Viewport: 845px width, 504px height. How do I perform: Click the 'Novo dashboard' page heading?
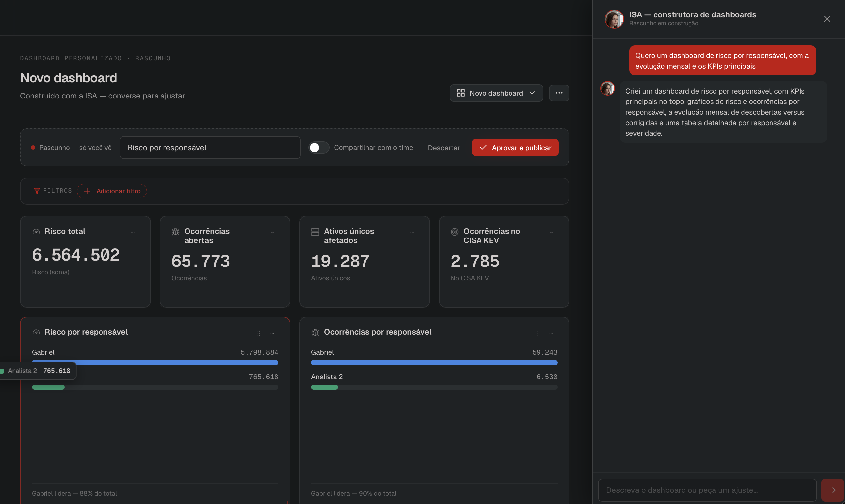[x=69, y=78]
